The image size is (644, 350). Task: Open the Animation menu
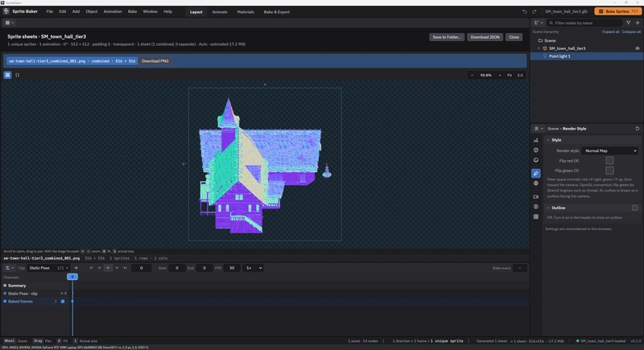113,11
